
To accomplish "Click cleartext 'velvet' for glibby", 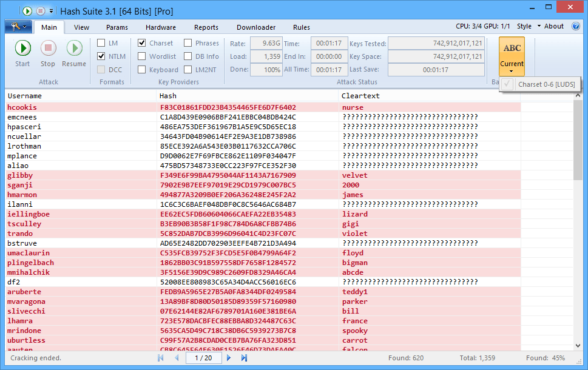I will point(355,175).
